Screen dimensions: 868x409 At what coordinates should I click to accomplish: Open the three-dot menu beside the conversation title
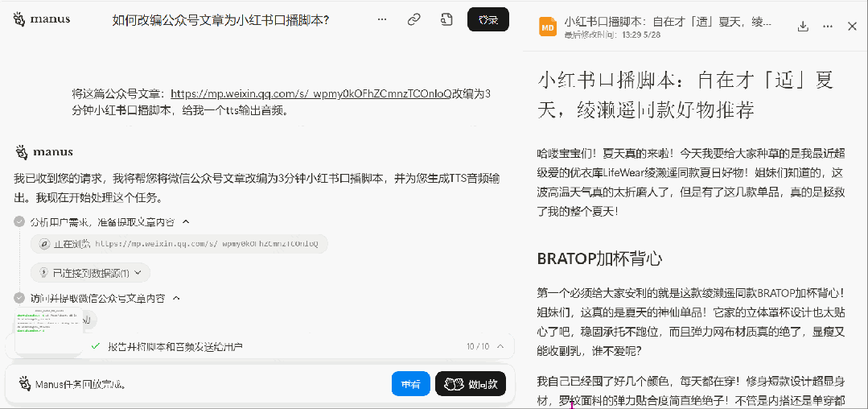[382, 20]
